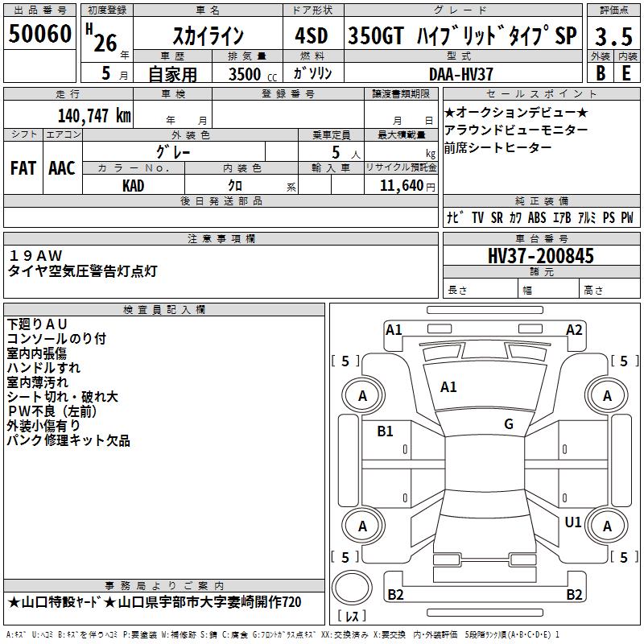Select the recycle deposit 11,640円
The height and width of the screenshot is (644, 644).
[407, 186]
